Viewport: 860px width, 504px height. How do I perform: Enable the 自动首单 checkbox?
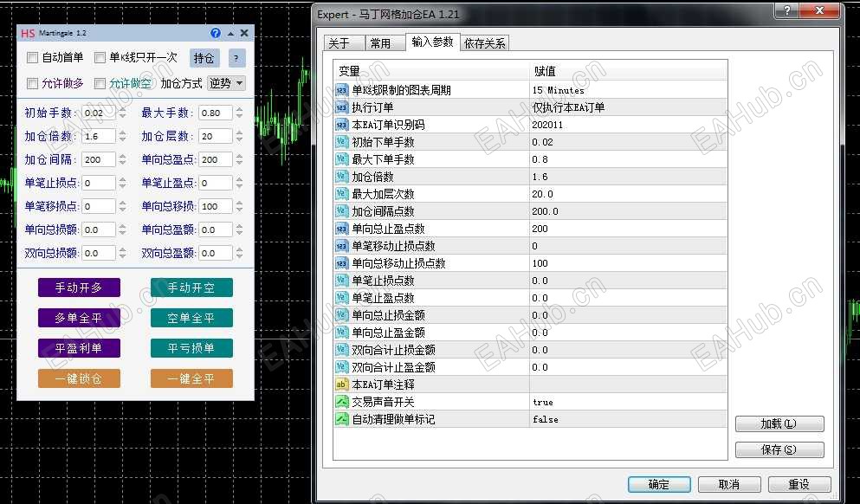coord(32,57)
